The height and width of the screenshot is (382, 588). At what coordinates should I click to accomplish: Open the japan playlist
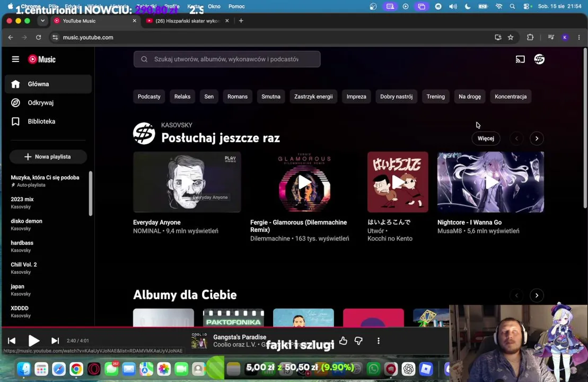tap(21, 290)
